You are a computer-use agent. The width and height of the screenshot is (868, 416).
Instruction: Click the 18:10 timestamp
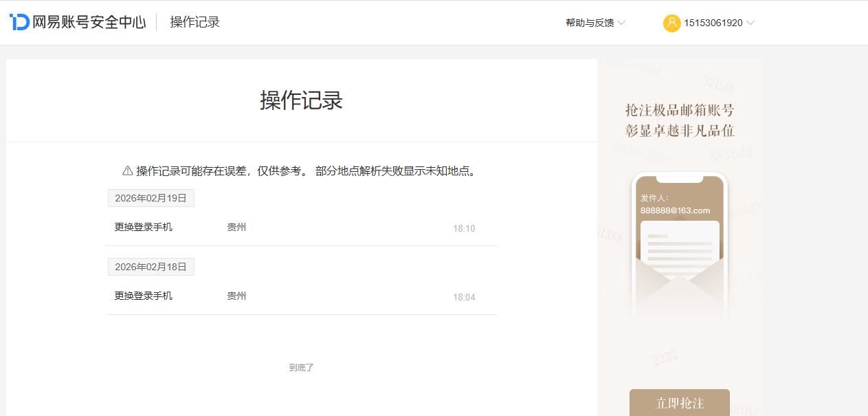coord(464,228)
